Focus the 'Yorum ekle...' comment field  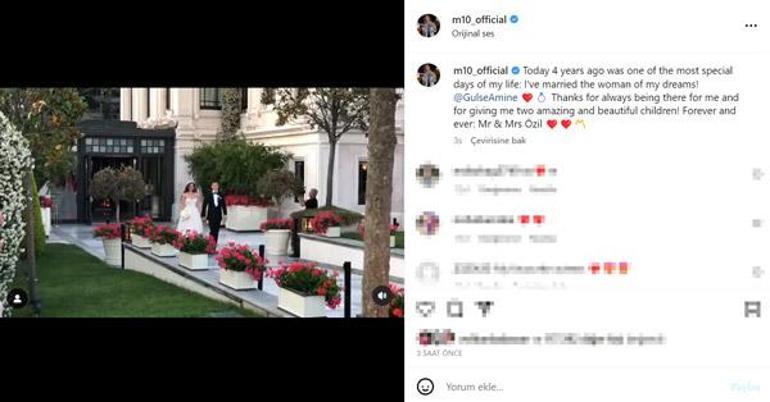coord(579,387)
